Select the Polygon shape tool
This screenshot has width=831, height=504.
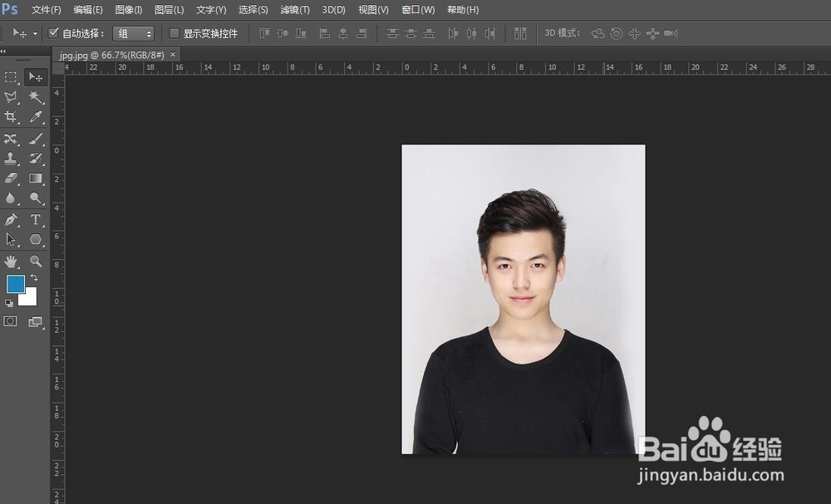coord(36,239)
